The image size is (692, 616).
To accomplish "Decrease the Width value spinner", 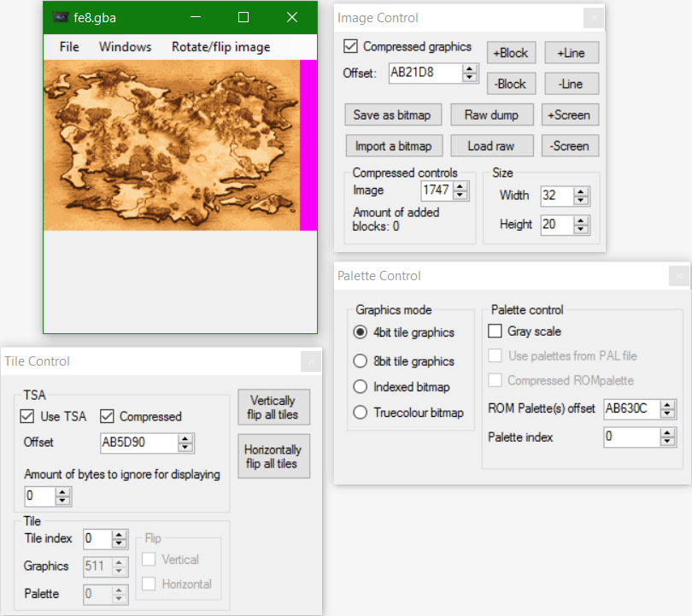I will pyautogui.click(x=582, y=200).
